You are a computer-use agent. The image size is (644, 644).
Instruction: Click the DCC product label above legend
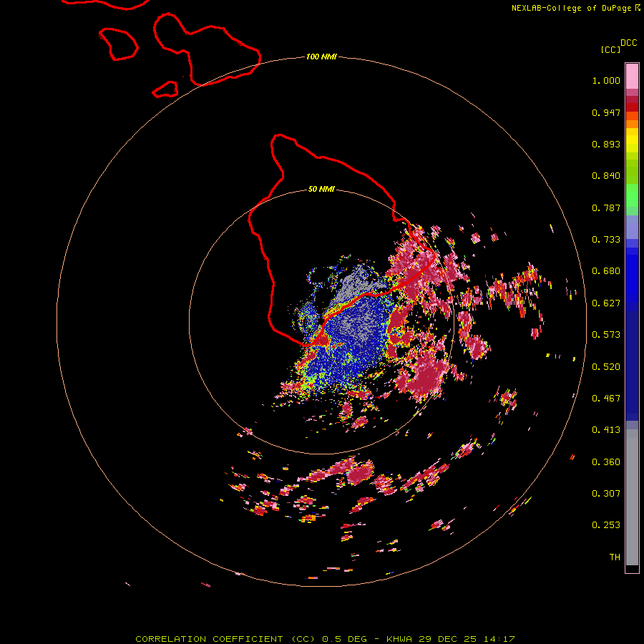pos(629,43)
